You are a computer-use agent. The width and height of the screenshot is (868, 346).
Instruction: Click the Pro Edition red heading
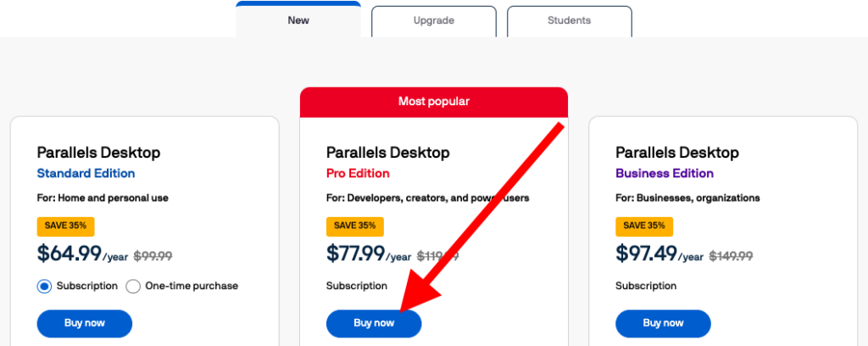tap(358, 174)
